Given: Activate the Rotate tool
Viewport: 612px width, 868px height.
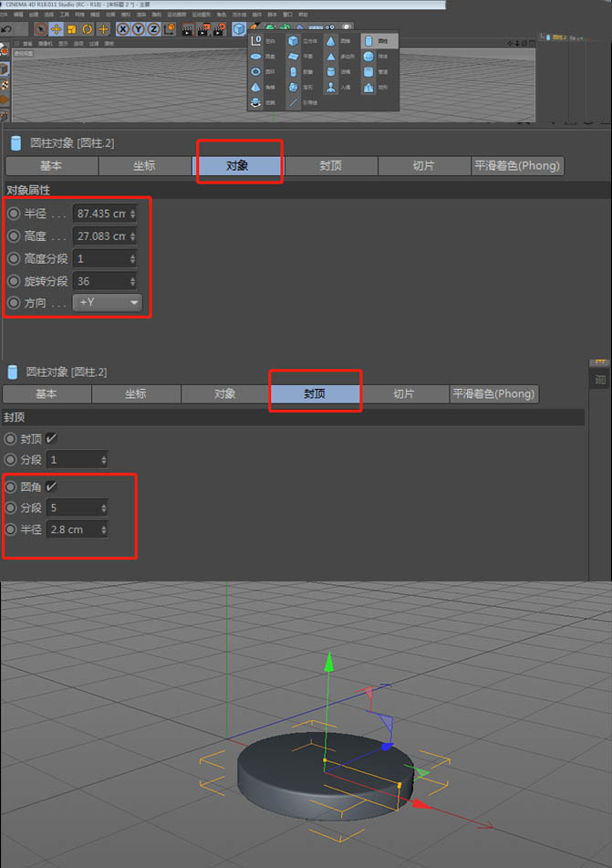Looking at the screenshot, I should tap(87, 29).
